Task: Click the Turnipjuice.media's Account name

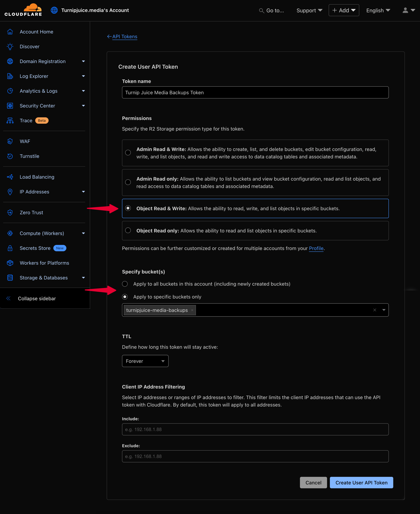Action: click(95, 10)
